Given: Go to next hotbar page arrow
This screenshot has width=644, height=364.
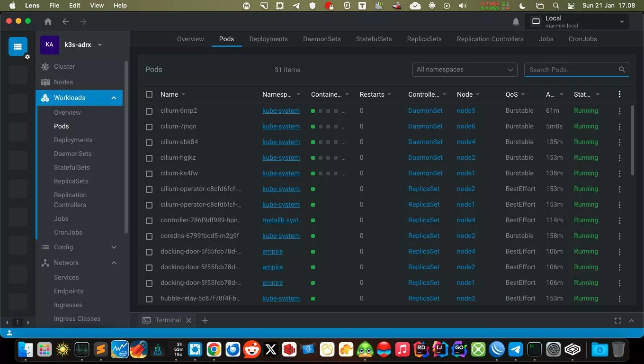Looking at the screenshot, I should click(28, 322).
